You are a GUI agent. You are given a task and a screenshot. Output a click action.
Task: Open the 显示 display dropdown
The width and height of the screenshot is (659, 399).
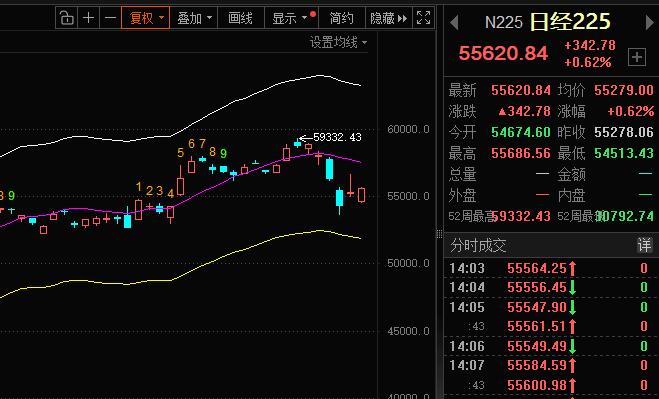pyautogui.click(x=291, y=18)
